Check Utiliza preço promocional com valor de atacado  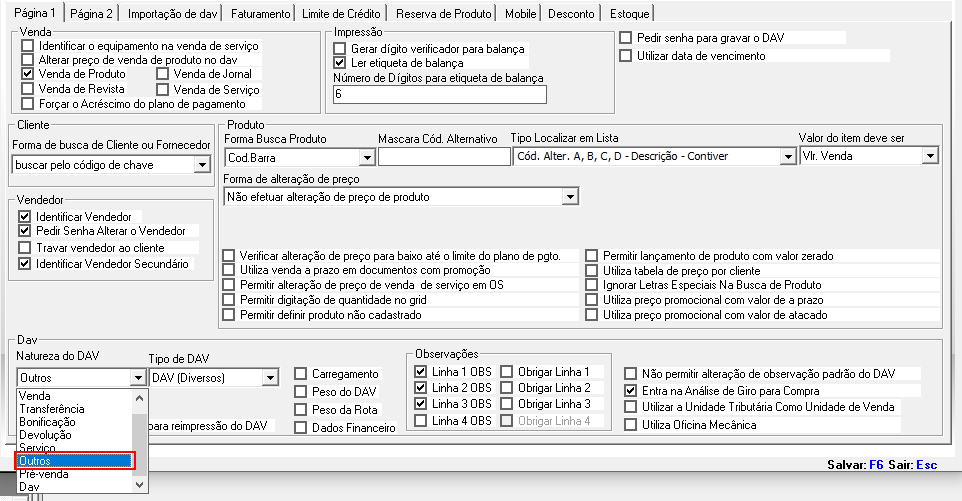(591, 315)
